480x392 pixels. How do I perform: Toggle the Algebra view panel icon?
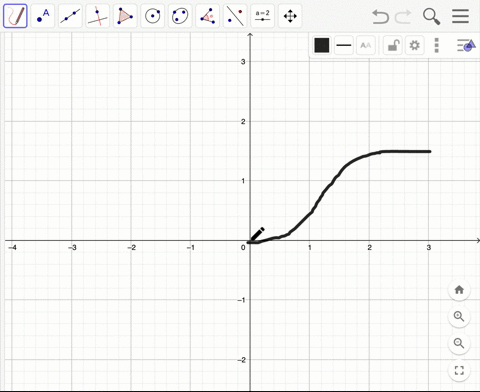pos(466,45)
